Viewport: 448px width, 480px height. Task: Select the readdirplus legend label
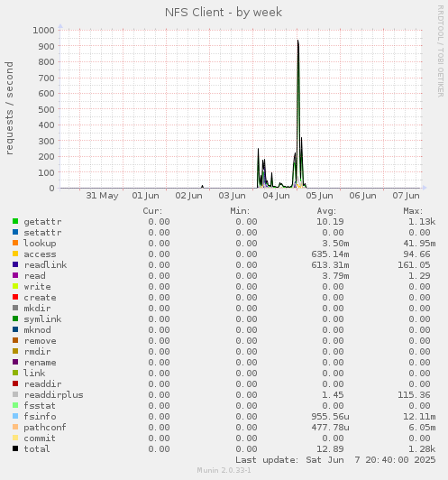point(53,395)
